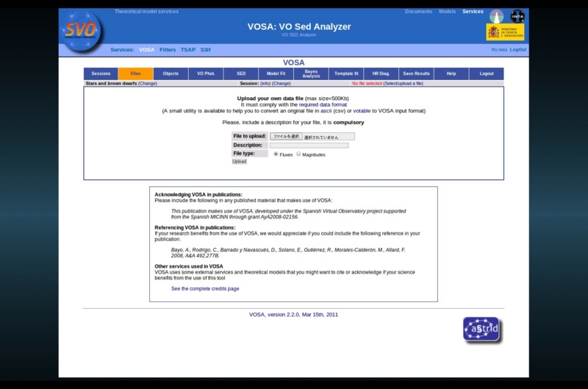Open the Sessions tab

coord(101,74)
